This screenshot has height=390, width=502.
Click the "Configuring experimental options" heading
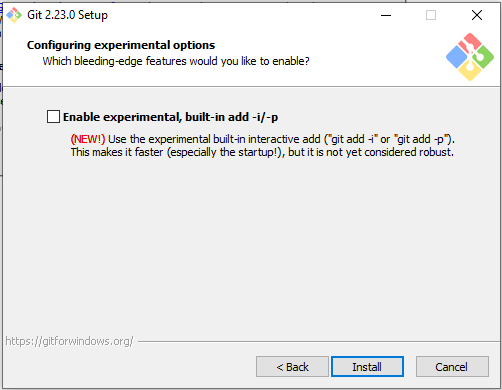[x=121, y=45]
